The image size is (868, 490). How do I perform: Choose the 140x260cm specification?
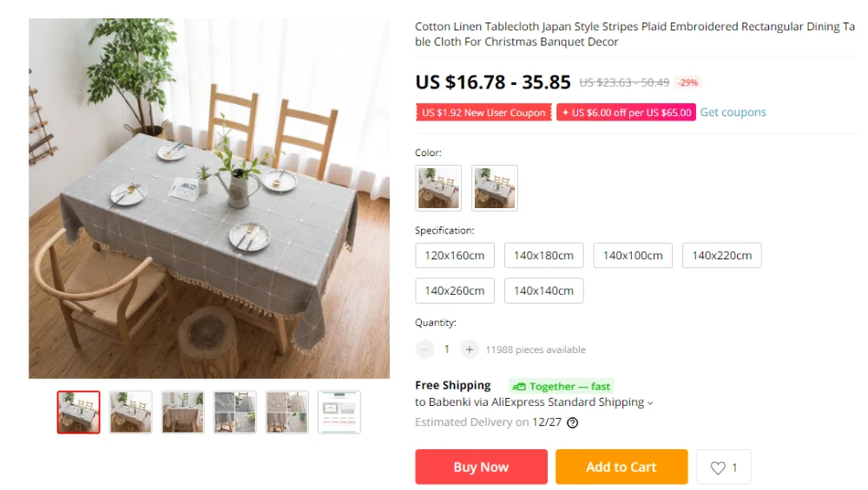[455, 291]
